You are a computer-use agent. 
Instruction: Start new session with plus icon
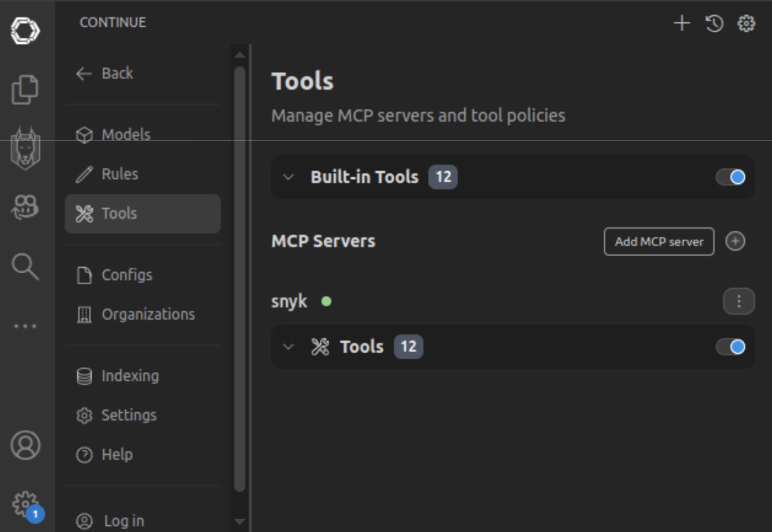click(682, 23)
